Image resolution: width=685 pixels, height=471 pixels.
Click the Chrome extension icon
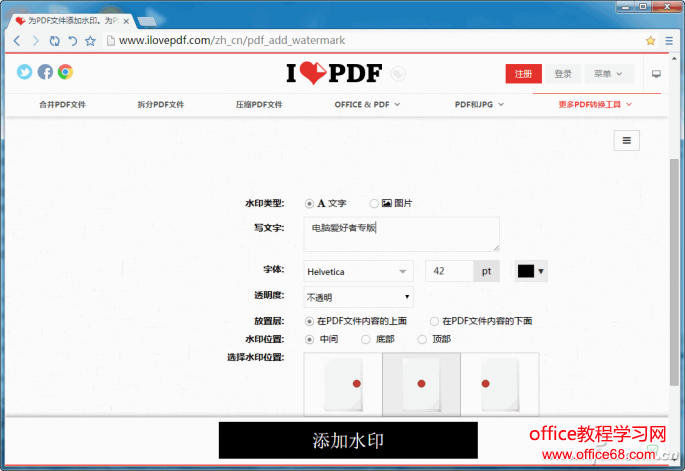66,72
